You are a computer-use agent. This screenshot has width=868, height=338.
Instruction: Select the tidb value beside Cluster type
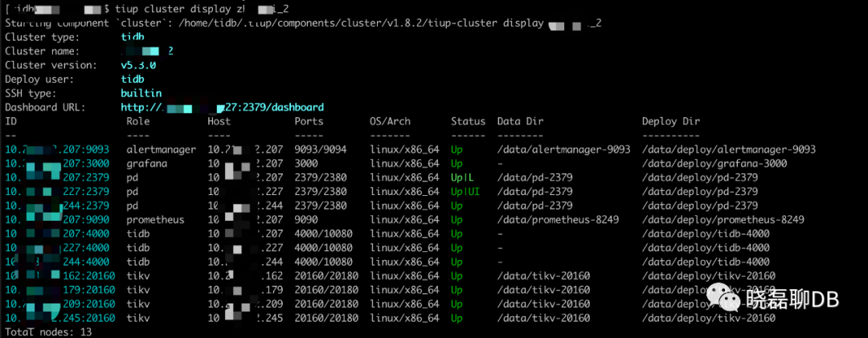pyautogui.click(x=133, y=37)
